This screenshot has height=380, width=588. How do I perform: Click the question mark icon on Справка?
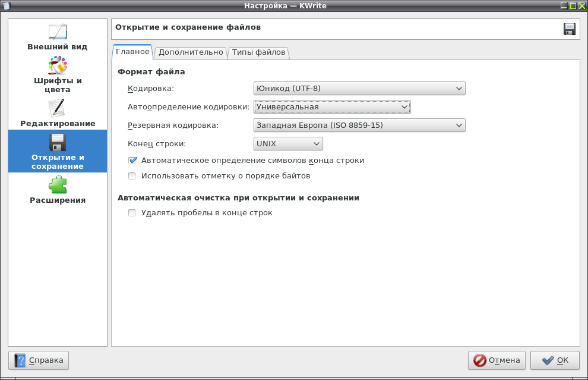pos(20,360)
